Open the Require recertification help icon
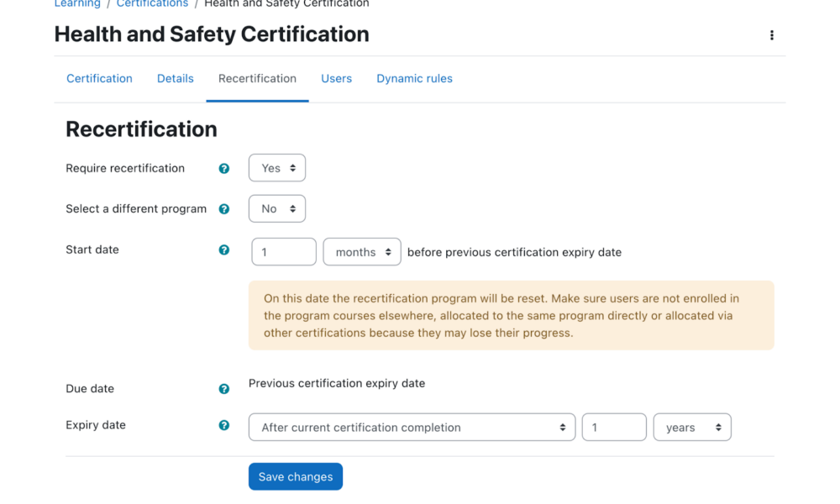This screenshot has width=840, height=504. pyautogui.click(x=223, y=168)
